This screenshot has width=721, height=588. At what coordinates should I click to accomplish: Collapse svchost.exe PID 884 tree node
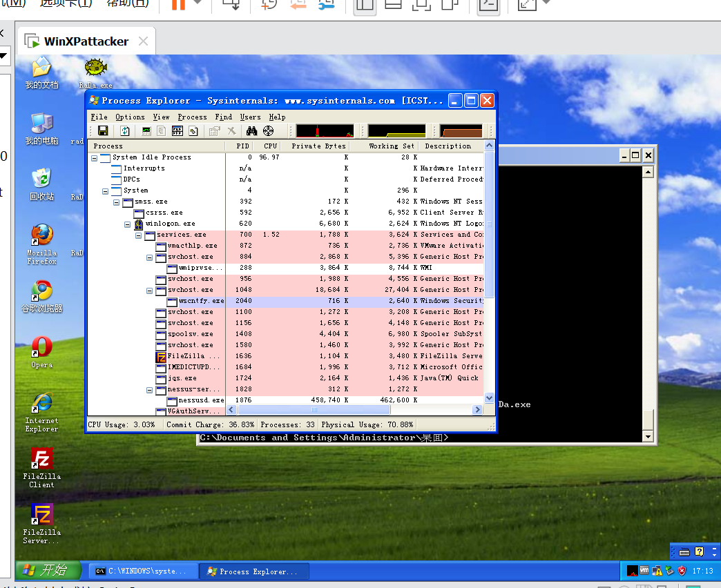(149, 257)
